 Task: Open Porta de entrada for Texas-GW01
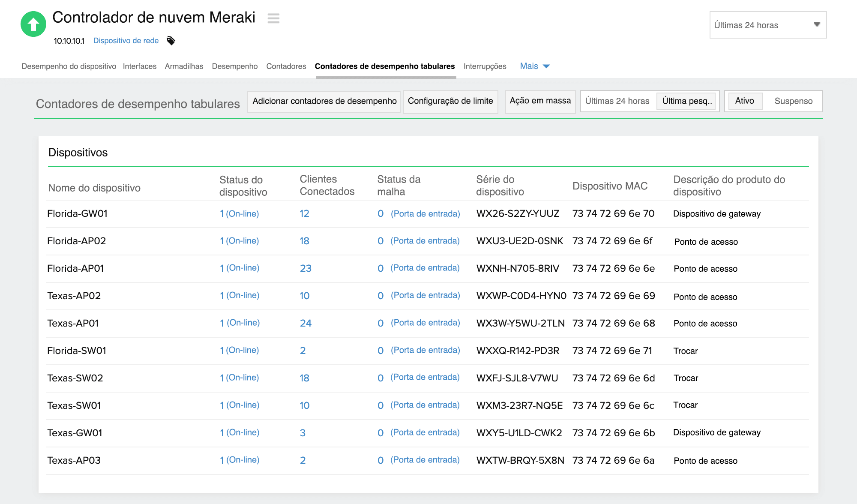point(426,432)
